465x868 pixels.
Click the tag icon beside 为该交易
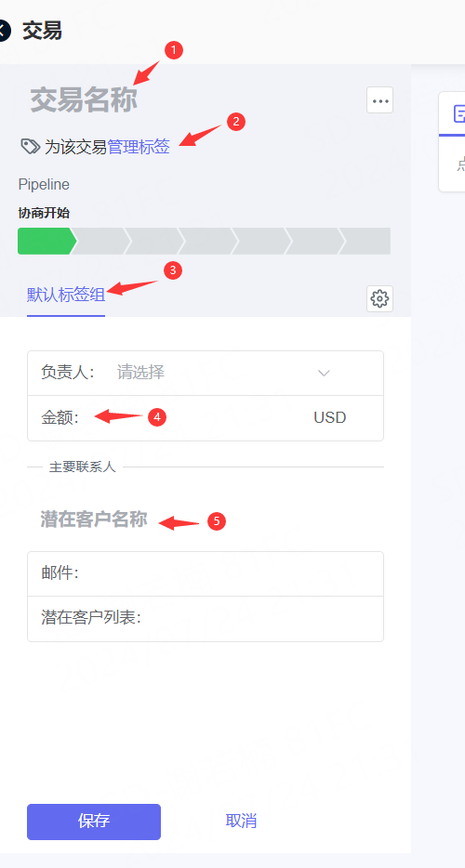pyautogui.click(x=30, y=147)
